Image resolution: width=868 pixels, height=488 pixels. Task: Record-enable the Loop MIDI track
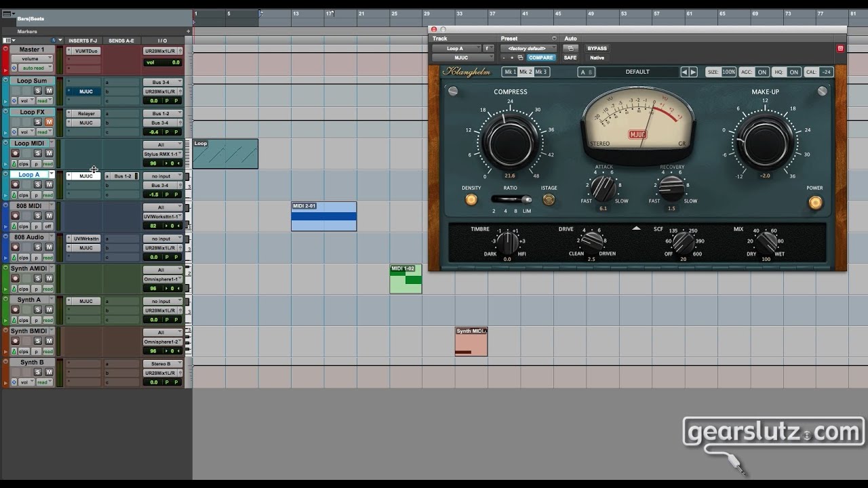tap(15, 153)
